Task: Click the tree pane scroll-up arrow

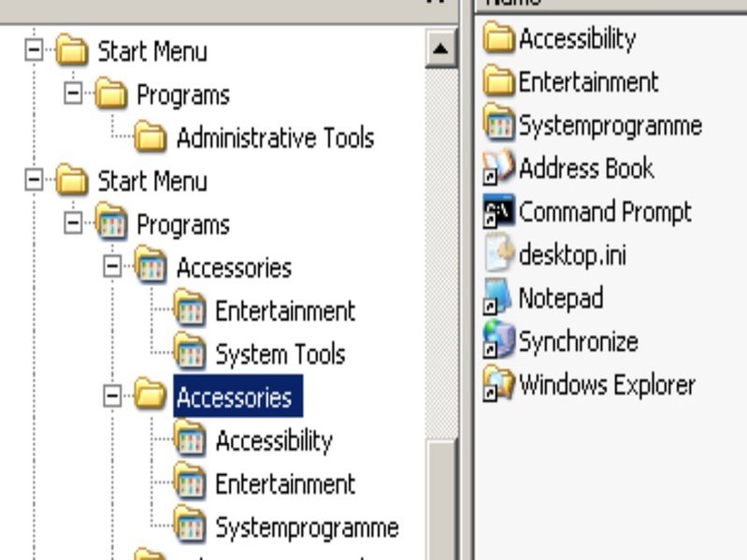Action: [440, 49]
